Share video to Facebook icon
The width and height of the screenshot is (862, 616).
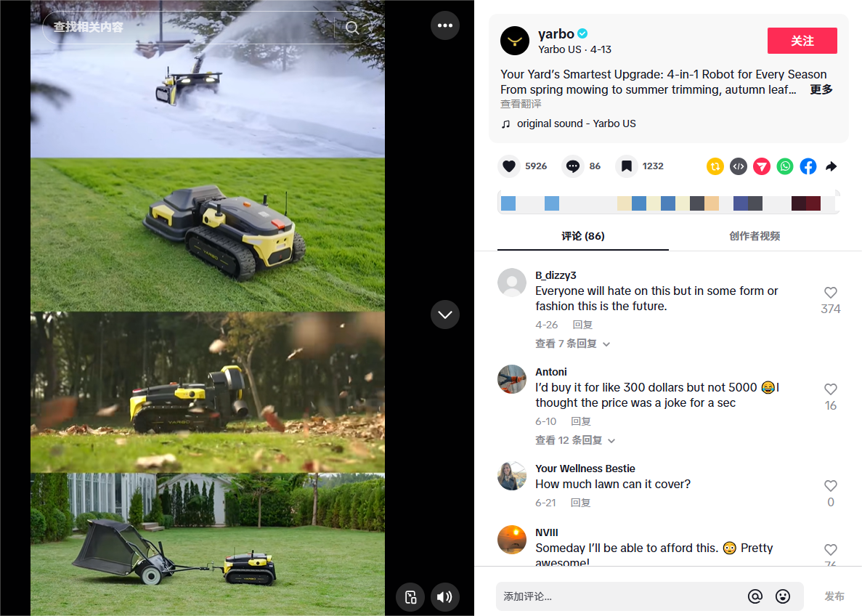808,166
